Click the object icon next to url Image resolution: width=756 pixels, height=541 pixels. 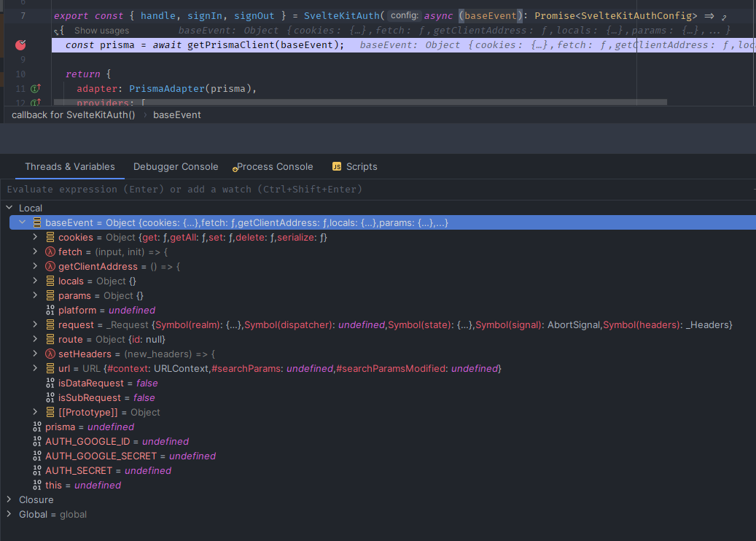pyautogui.click(x=50, y=368)
